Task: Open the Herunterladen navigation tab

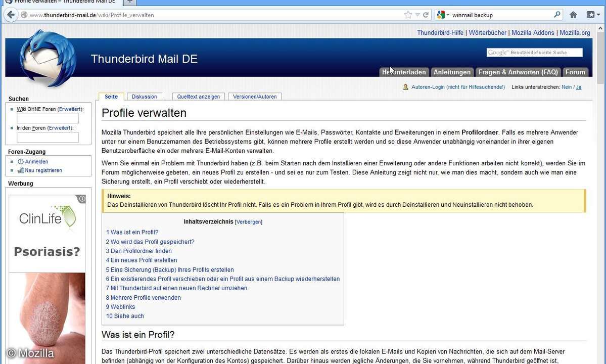Action: point(404,72)
